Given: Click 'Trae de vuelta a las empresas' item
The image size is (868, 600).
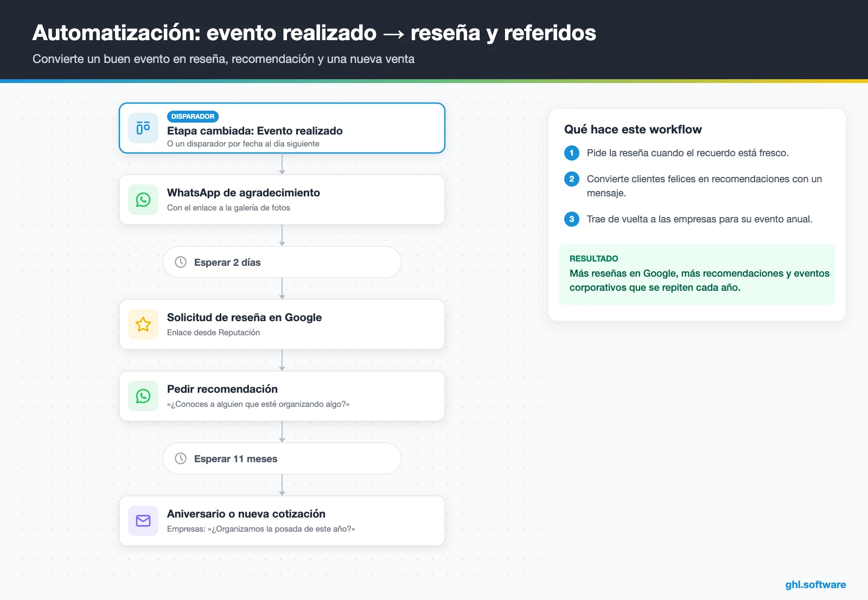Looking at the screenshot, I should [699, 219].
